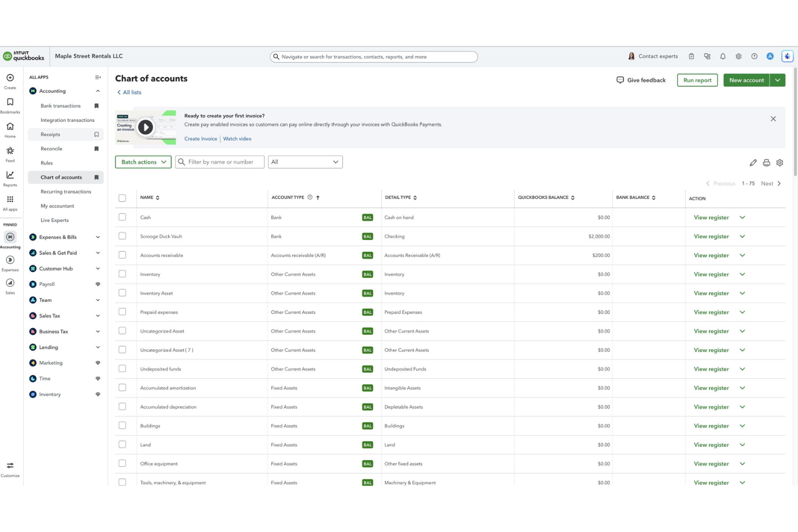Click the QuickBooks logo
Screen dimensions: 798x532
pos(24,56)
